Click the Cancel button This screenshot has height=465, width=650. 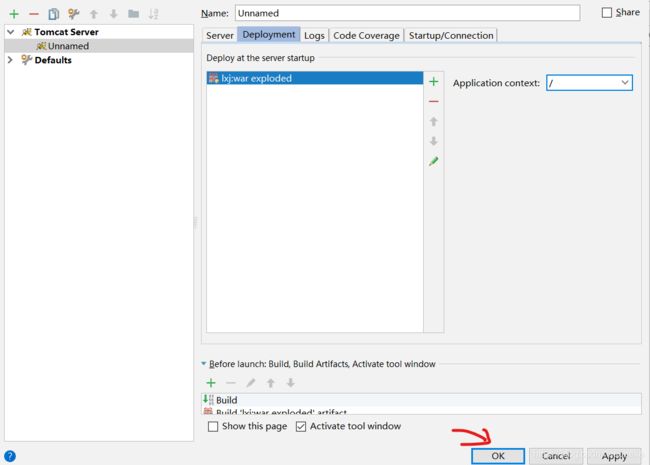(x=556, y=456)
